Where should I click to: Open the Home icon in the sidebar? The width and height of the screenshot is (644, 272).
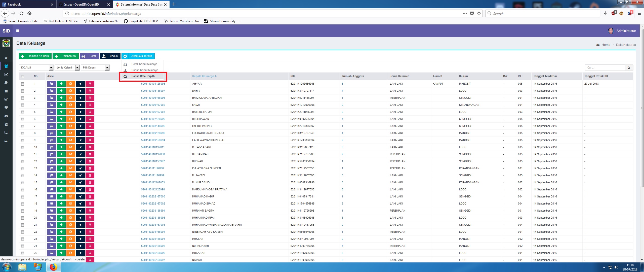[x=6, y=57]
